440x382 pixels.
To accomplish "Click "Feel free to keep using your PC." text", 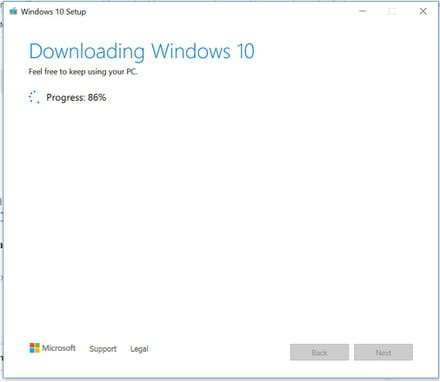I will click(x=83, y=72).
